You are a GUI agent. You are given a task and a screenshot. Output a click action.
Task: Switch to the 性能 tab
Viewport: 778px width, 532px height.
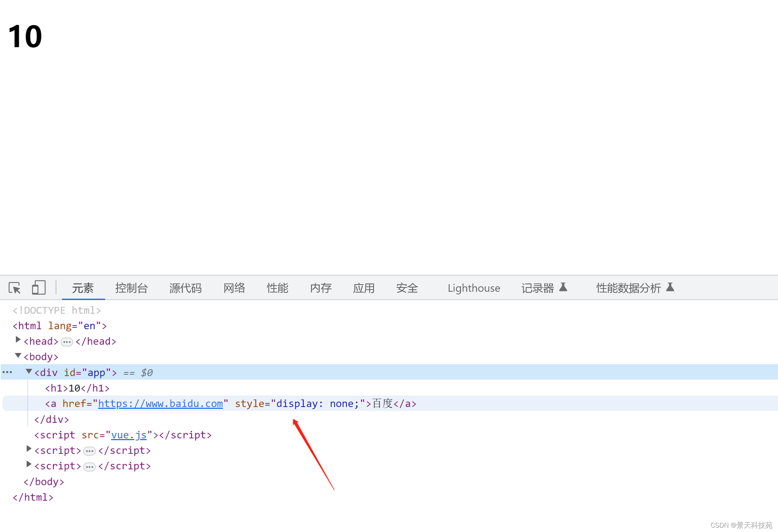point(277,288)
